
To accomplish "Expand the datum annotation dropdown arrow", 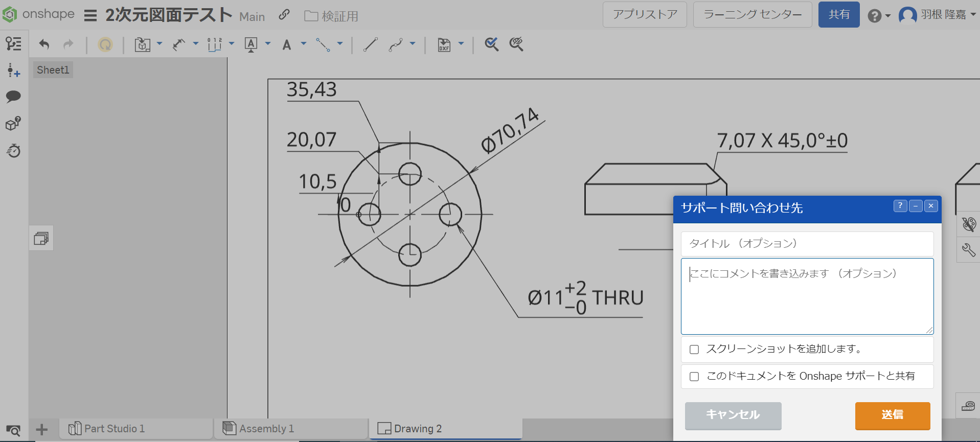I will [268, 44].
